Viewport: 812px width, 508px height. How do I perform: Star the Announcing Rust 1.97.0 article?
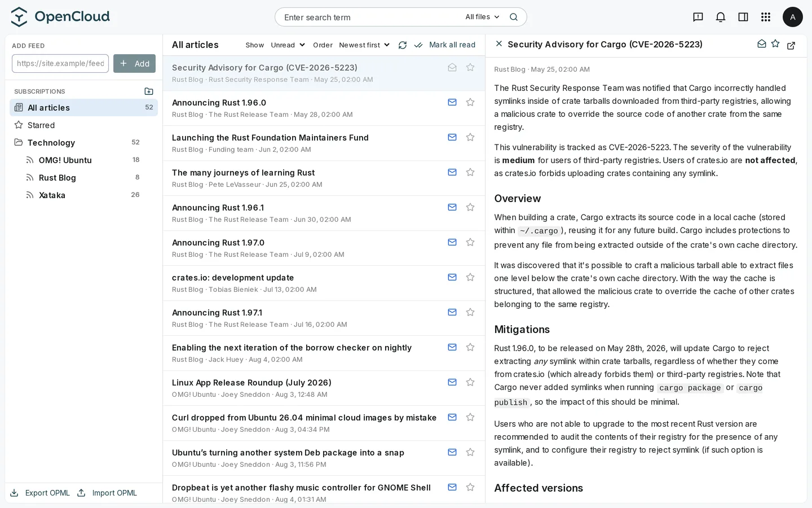coord(470,242)
